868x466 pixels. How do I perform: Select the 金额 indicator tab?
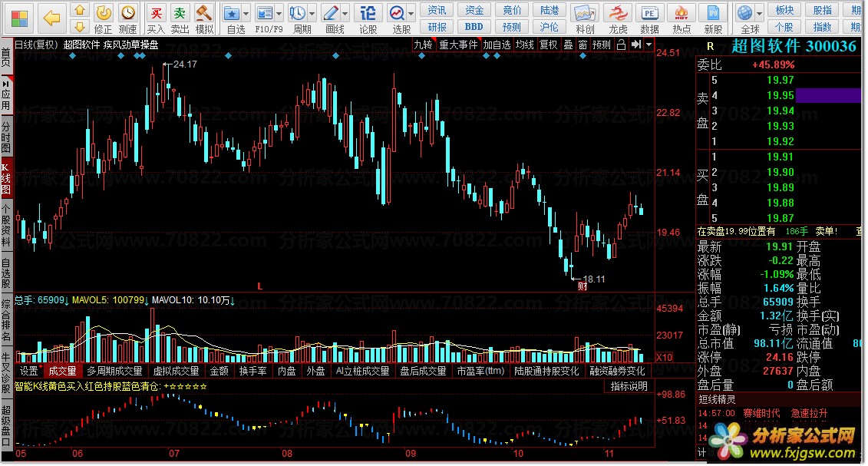pos(219,371)
